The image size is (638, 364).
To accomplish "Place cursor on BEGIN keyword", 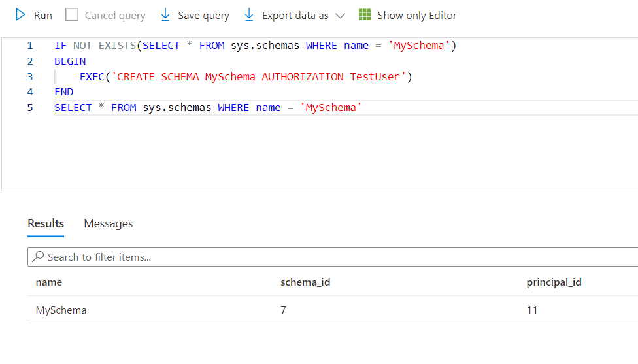I will (70, 61).
